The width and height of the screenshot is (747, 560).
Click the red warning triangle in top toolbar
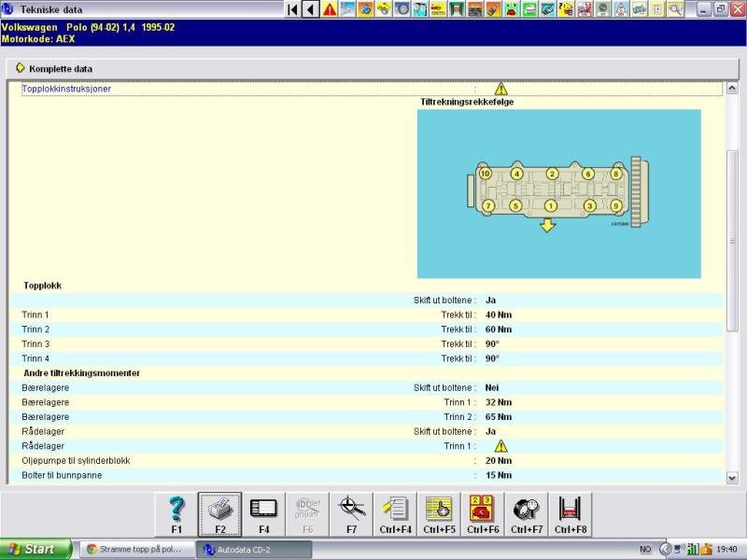tap(330, 9)
